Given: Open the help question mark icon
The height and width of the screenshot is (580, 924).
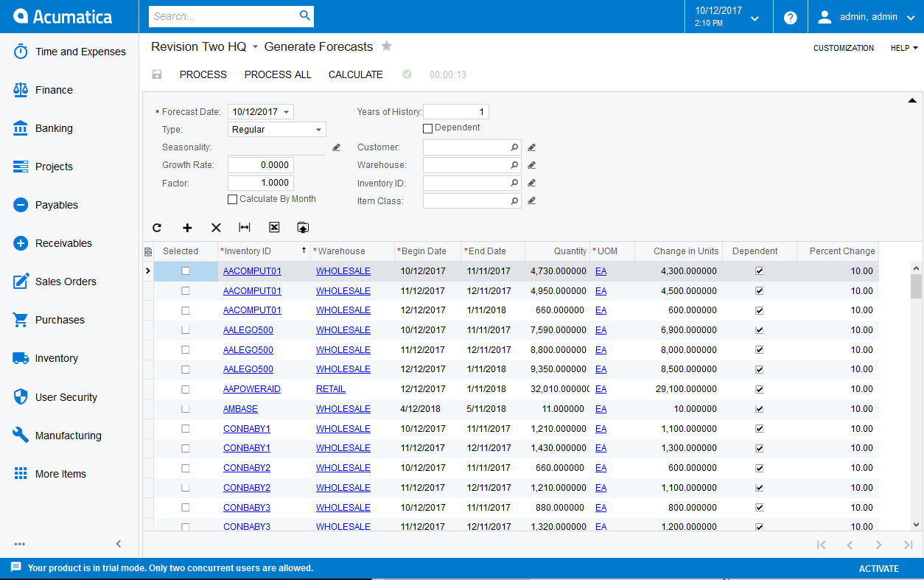Looking at the screenshot, I should [x=790, y=18].
